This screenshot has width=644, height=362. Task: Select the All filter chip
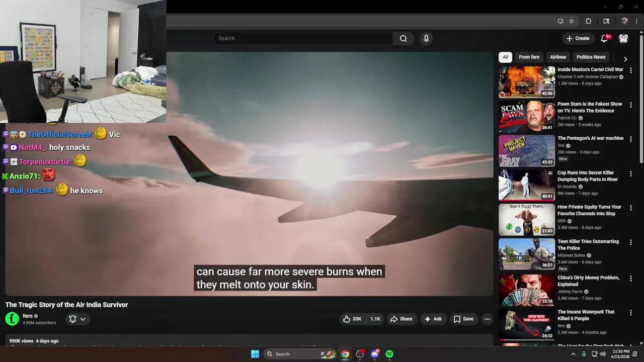pos(505,57)
